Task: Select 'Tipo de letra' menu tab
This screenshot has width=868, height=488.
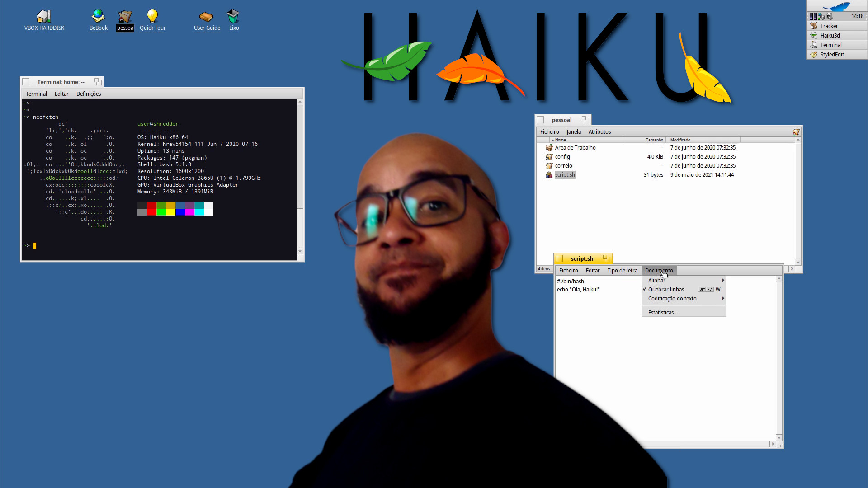Action: pyautogui.click(x=623, y=270)
